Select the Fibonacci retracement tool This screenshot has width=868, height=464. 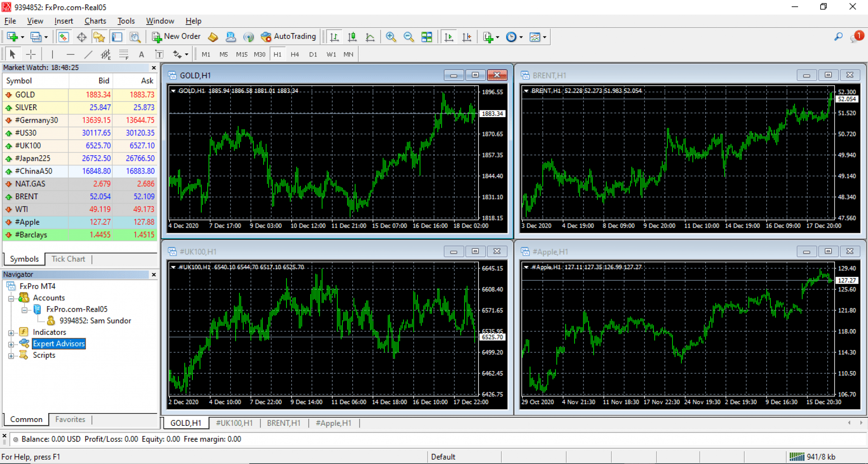coord(124,54)
